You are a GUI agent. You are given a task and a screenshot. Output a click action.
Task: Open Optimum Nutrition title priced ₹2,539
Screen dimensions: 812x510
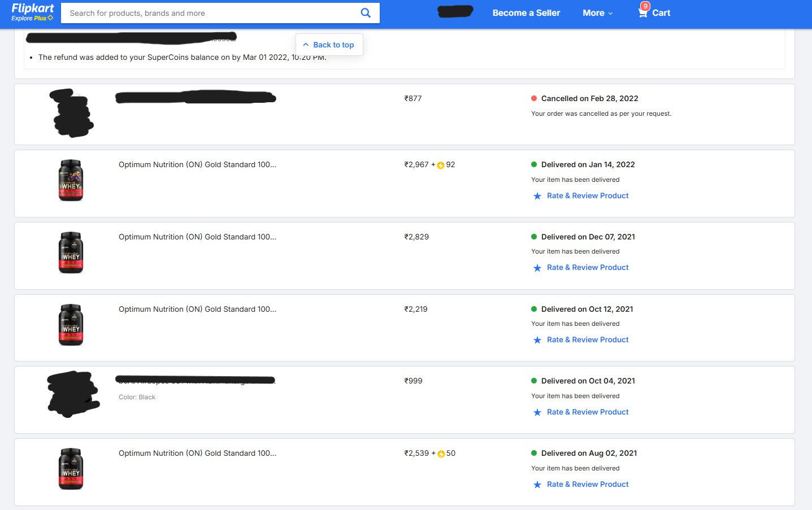pos(197,454)
